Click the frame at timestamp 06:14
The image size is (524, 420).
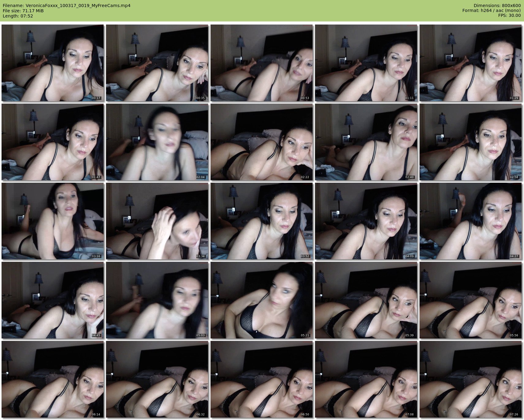[x=53, y=379]
